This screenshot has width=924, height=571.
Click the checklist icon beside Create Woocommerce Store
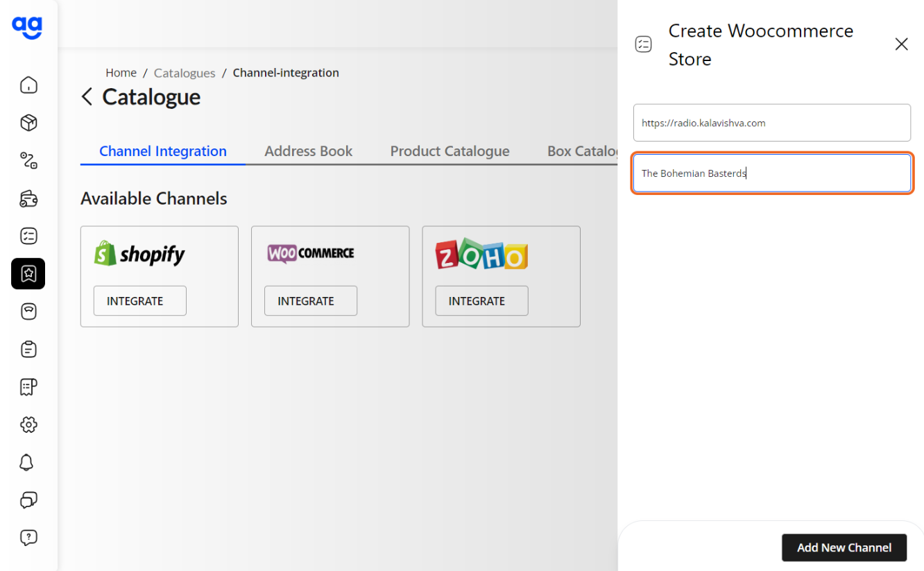pos(644,44)
